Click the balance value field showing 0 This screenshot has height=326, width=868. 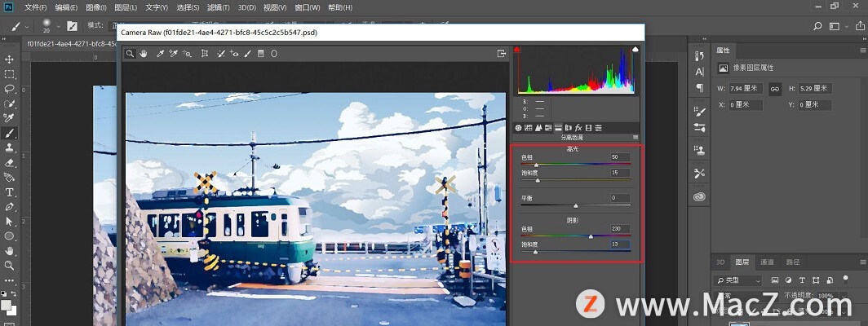(x=621, y=197)
